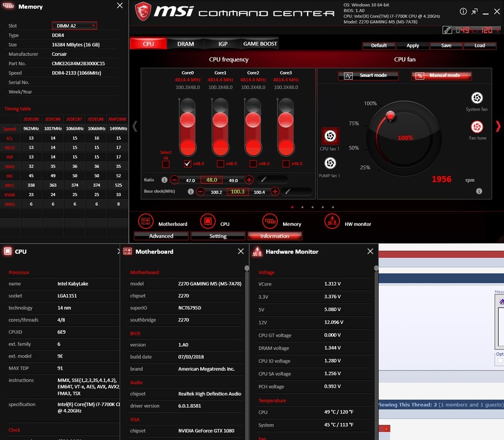Increase Ratio with plus button
The image size is (504, 440).
[249, 180]
